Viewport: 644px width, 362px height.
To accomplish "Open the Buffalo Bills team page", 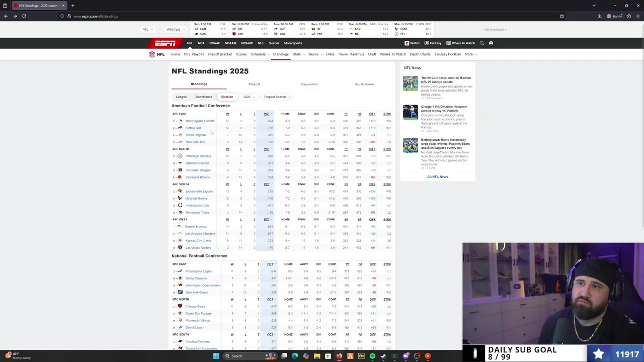I will (x=193, y=128).
